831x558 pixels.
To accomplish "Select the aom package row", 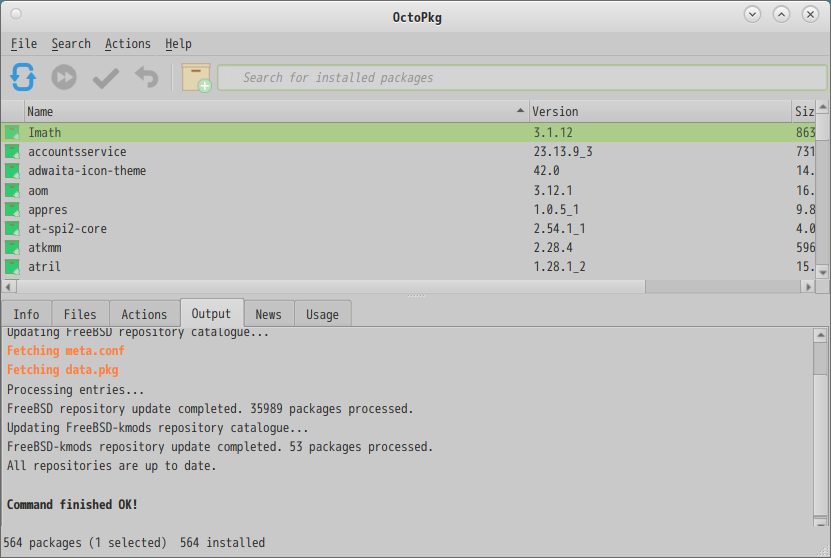I will coord(408,190).
